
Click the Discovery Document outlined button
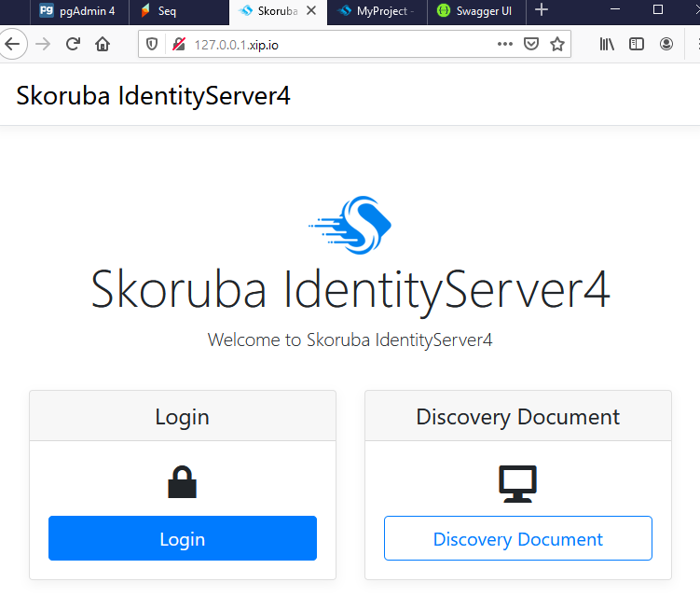[x=518, y=538]
